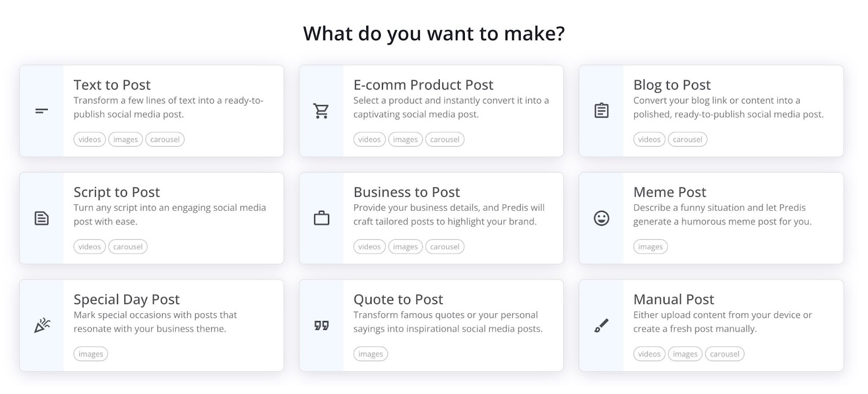Click the shopping cart icon on E-comm Product Post

coord(321,111)
